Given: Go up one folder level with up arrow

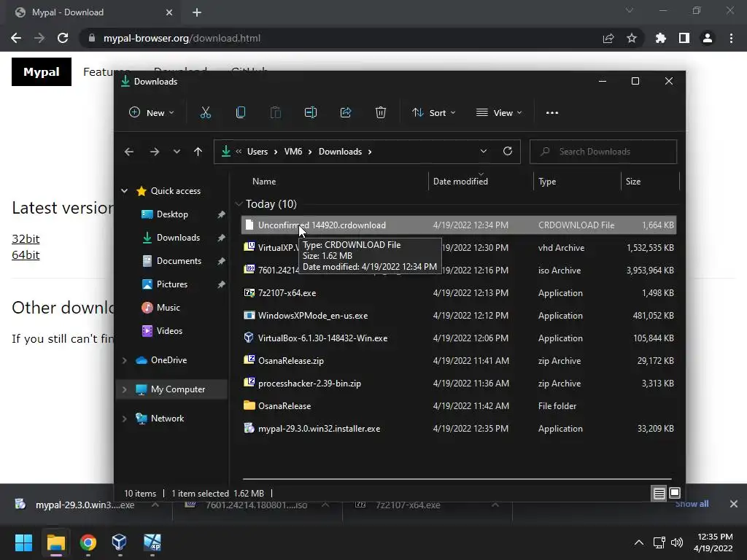Looking at the screenshot, I should pyautogui.click(x=198, y=152).
